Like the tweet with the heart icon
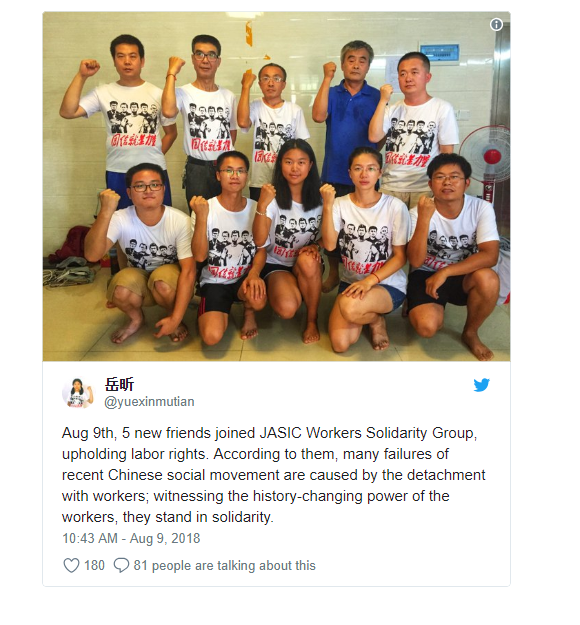 click(71, 565)
